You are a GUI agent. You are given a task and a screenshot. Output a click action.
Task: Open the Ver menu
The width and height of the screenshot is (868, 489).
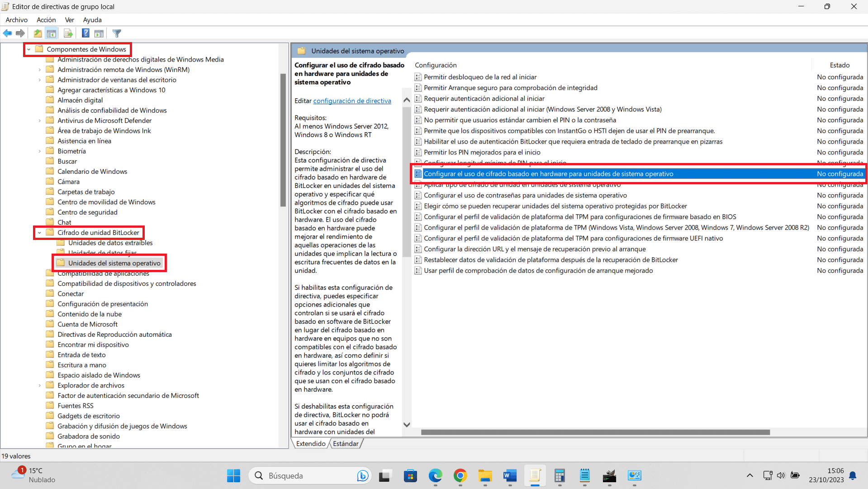pos(70,20)
